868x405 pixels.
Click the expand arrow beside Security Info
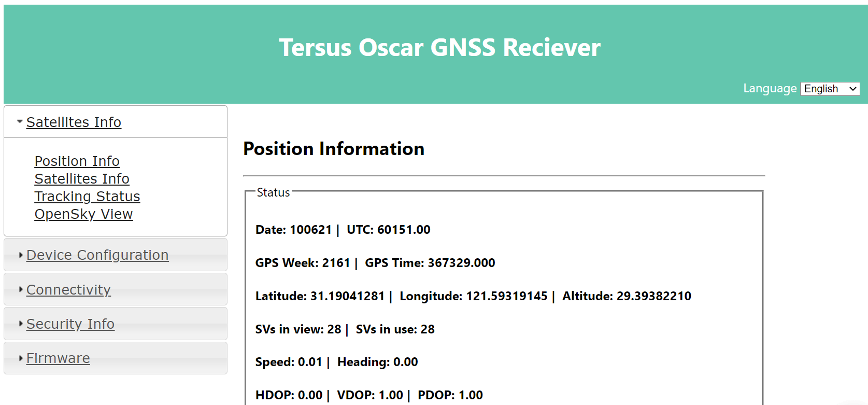[x=21, y=324]
